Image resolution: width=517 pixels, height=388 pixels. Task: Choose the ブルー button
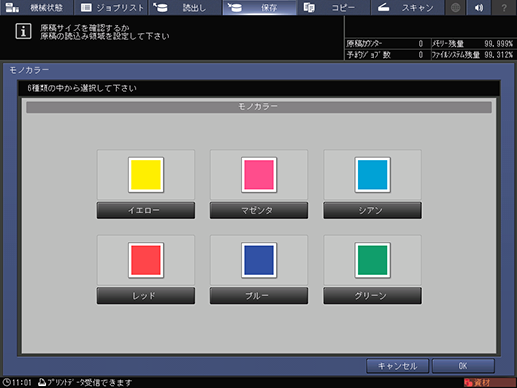point(259,296)
